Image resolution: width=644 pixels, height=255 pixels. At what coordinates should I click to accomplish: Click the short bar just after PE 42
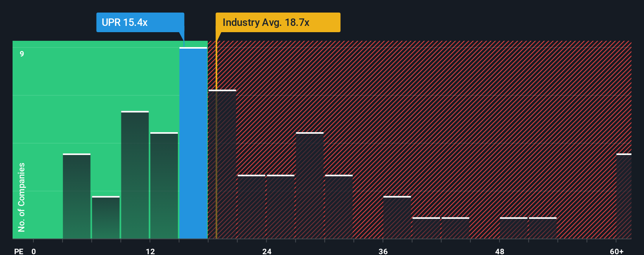(x=456, y=228)
